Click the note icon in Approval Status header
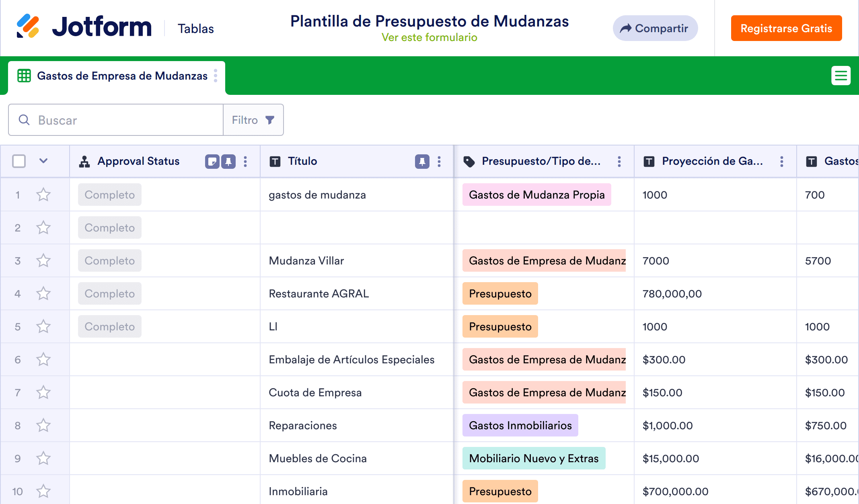The image size is (859, 504). (x=212, y=162)
